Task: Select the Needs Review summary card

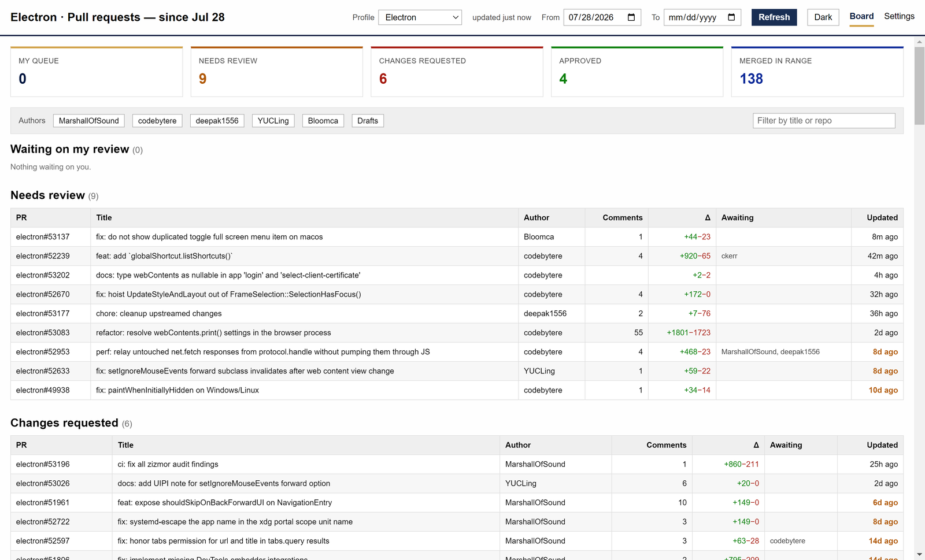Action: click(277, 72)
